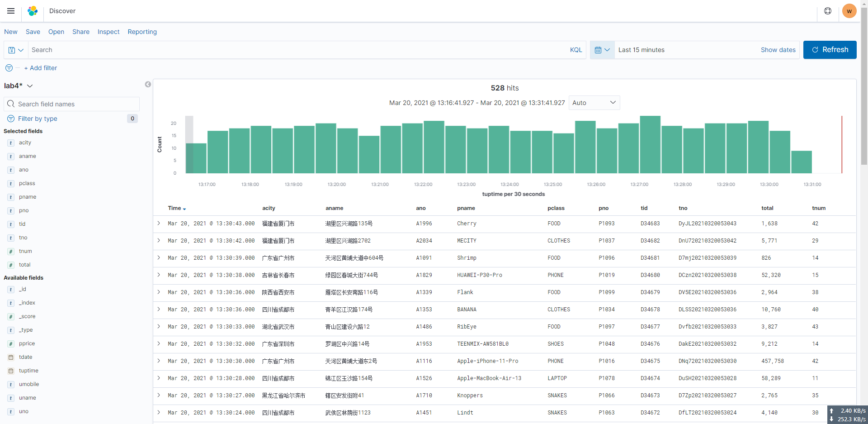Click the tuptime date type icon

pos(11,371)
